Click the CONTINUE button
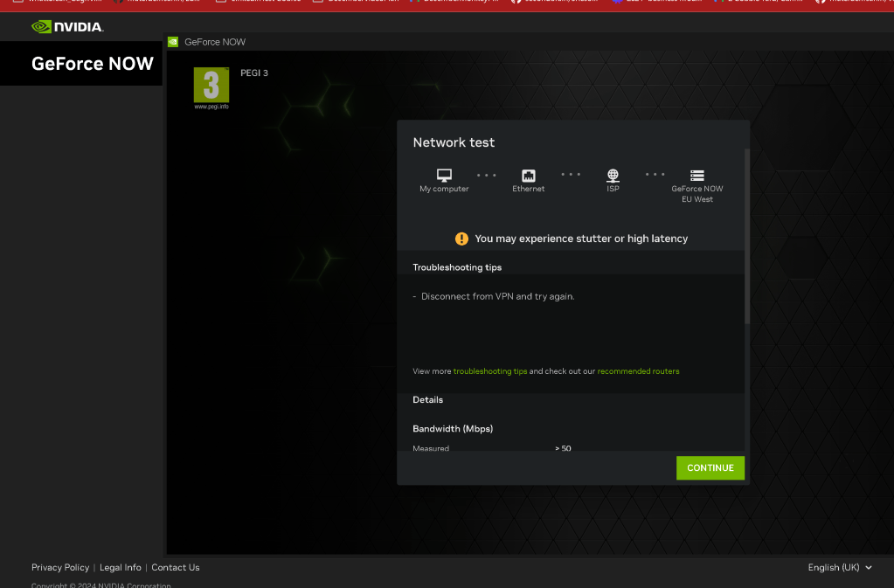The width and height of the screenshot is (894, 588). coord(710,467)
